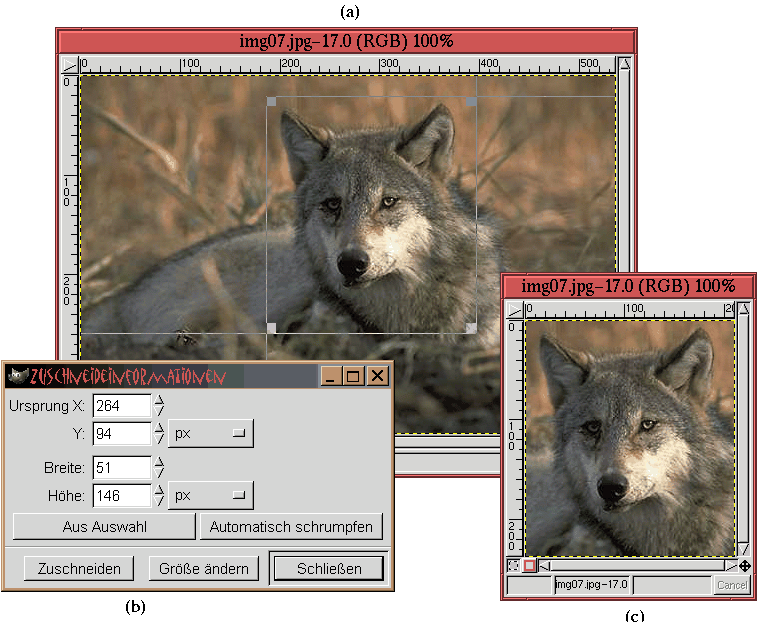Enable quick mask with the red square button
Screen dimensions: 757x622
pos(529,566)
